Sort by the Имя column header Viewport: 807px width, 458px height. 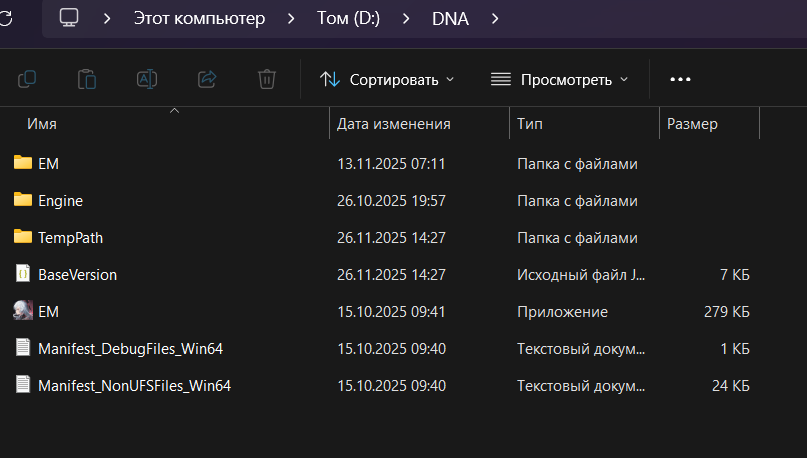coord(42,124)
